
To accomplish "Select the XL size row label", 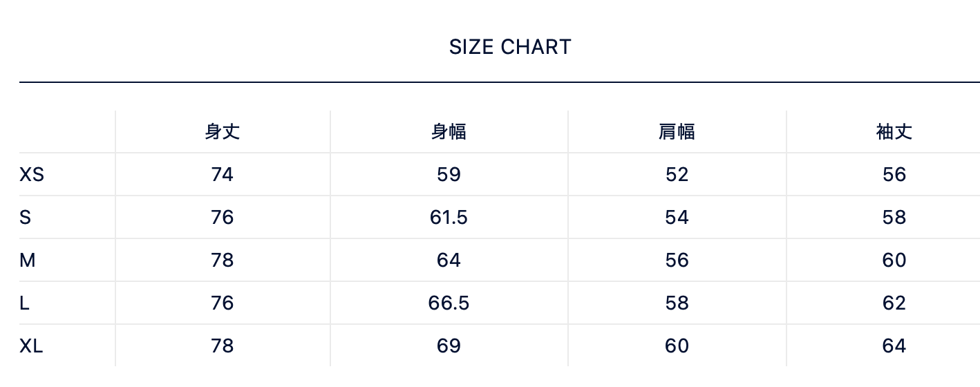I will (x=31, y=346).
